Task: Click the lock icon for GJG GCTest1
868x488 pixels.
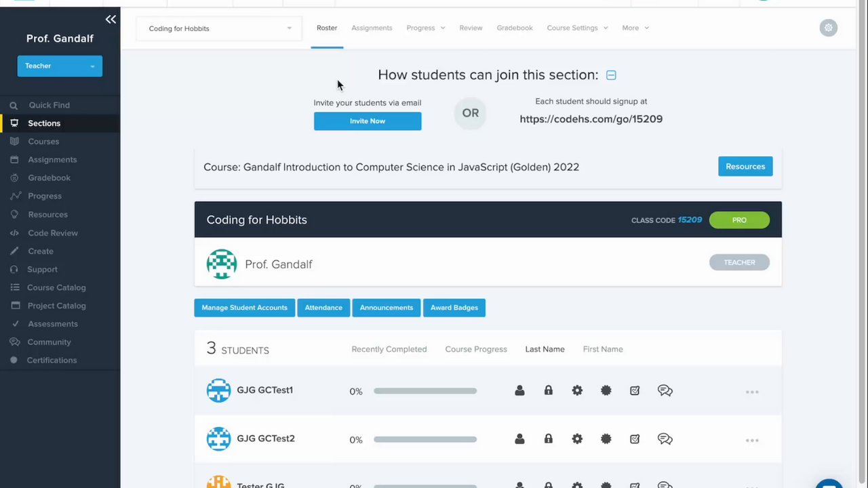Action: coord(548,390)
